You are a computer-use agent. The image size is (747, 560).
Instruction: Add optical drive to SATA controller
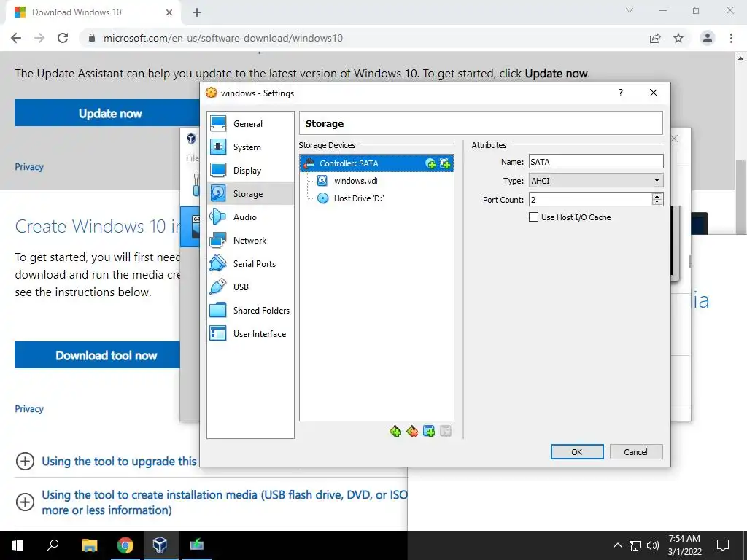(430, 164)
